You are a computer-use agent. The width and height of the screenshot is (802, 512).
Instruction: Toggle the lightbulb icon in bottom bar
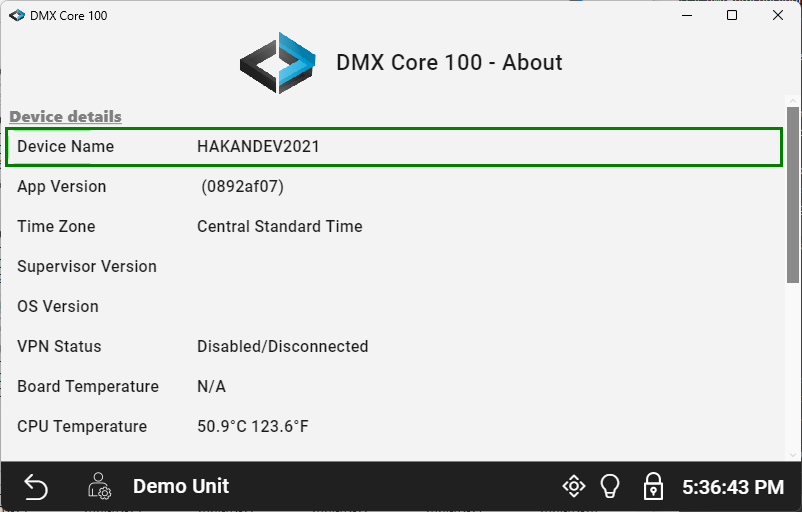pos(610,487)
